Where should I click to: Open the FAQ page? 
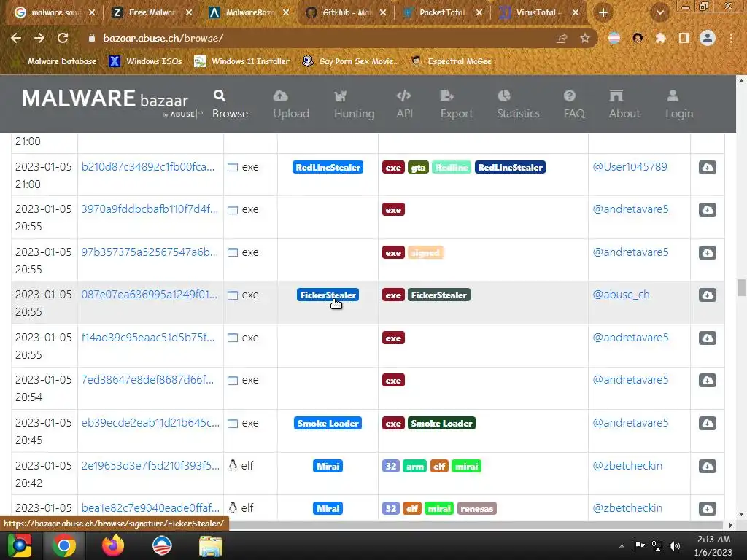pyautogui.click(x=574, y=104)
